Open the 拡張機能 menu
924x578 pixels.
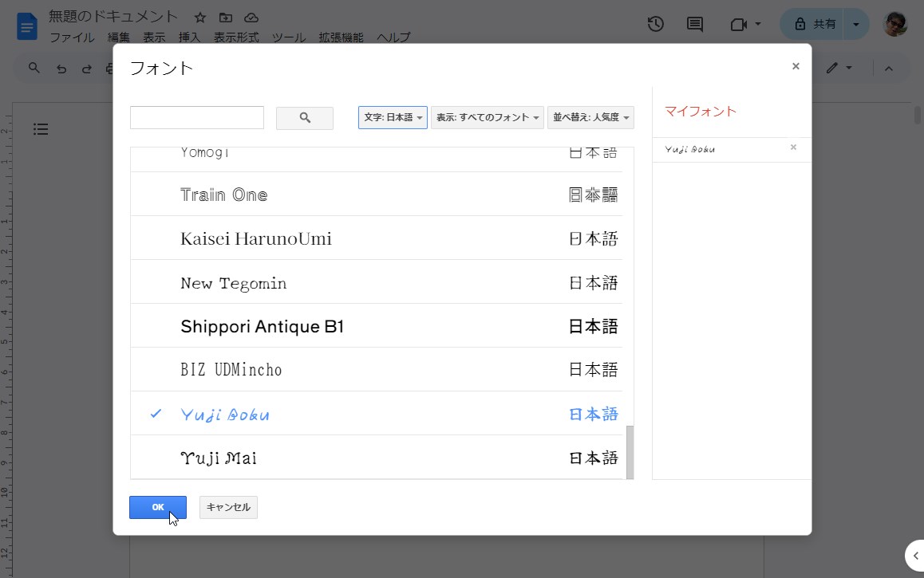pos(341,37)
